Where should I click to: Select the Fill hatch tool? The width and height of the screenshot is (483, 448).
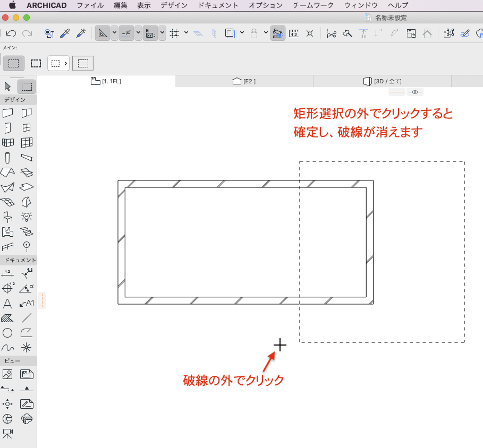click(x=7, y=318)
